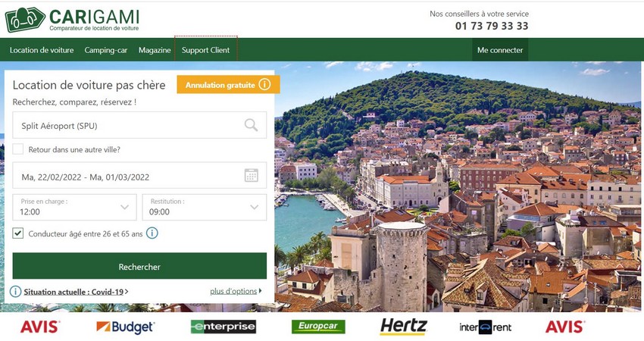The height and width of the screenshot is (341, 644).
Task: Open the 'Prise en charge' time dropdown
Action: (74, 207)
